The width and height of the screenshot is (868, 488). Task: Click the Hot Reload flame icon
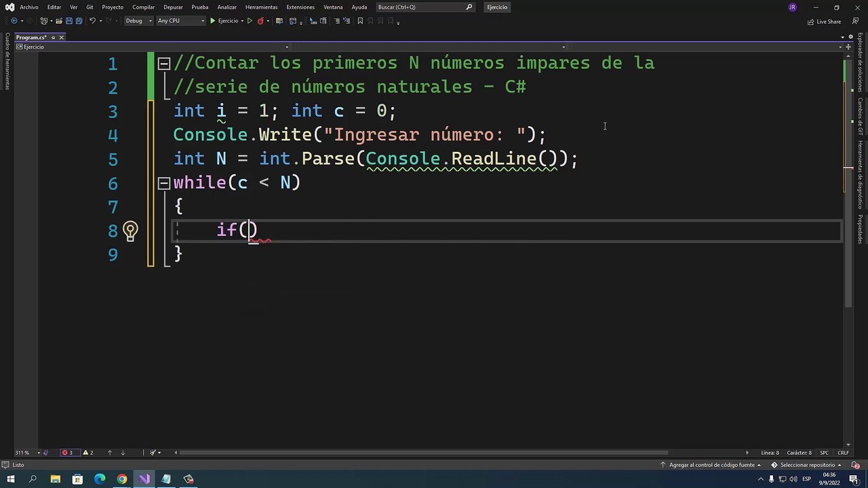click(x=260, y=21)
